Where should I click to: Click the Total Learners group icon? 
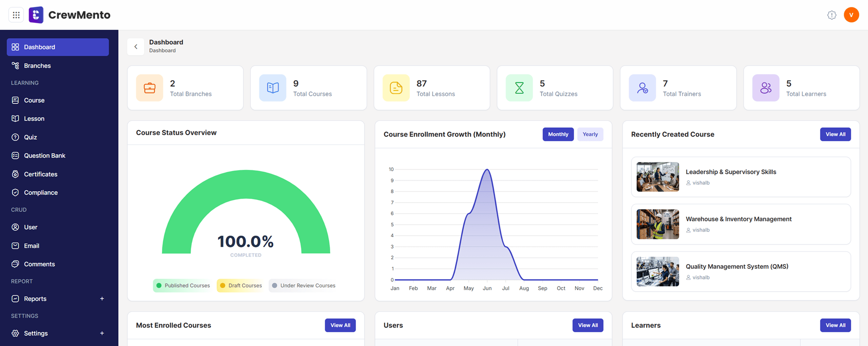[766, 88]
